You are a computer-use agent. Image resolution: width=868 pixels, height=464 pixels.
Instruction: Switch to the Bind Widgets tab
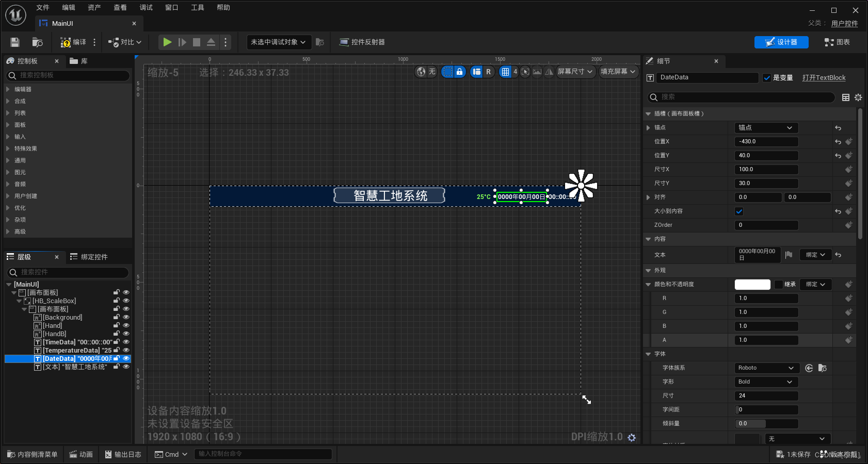(89, 257)
